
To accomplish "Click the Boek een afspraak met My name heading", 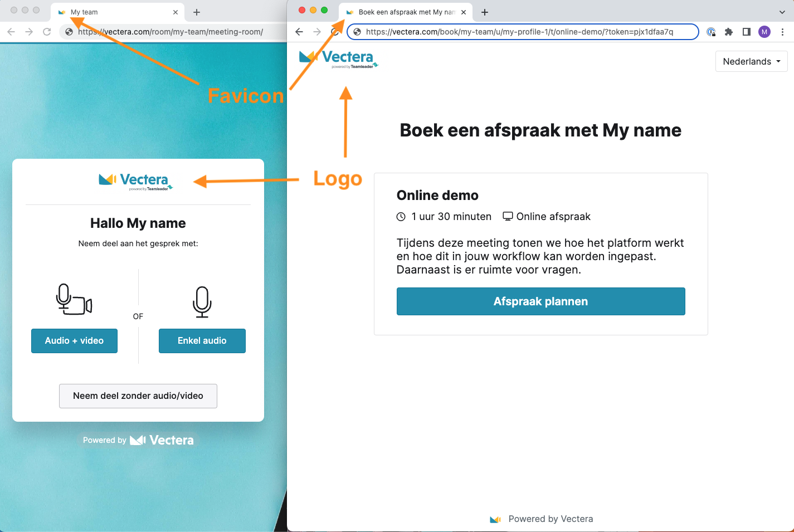I will 540,130.
